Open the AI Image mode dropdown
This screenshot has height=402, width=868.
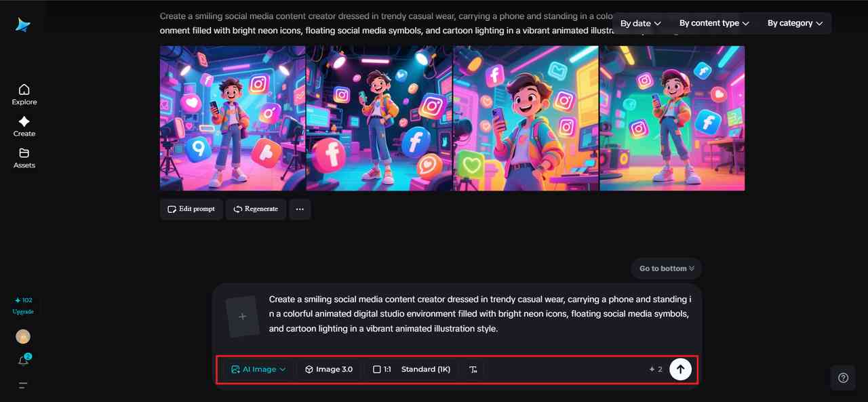click(x=258, y=369)
